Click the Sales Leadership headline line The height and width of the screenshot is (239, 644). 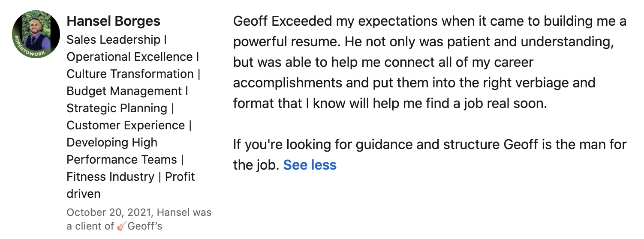tap(117, 40)
